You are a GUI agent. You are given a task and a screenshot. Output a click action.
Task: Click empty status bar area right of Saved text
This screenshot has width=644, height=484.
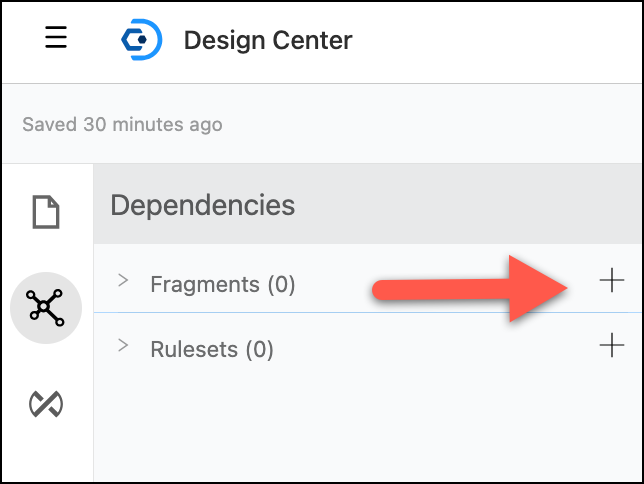click(x=440, y=125)
